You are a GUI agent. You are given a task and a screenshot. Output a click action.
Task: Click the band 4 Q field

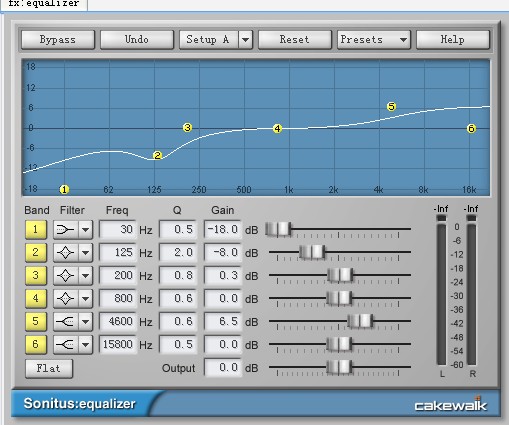pos(178,298)
